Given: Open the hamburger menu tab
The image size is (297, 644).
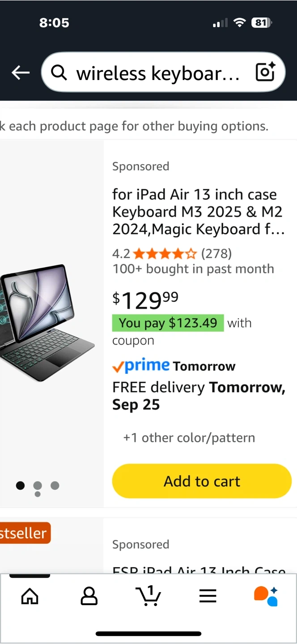Looking at the screenshot, I should pos(208,596).
